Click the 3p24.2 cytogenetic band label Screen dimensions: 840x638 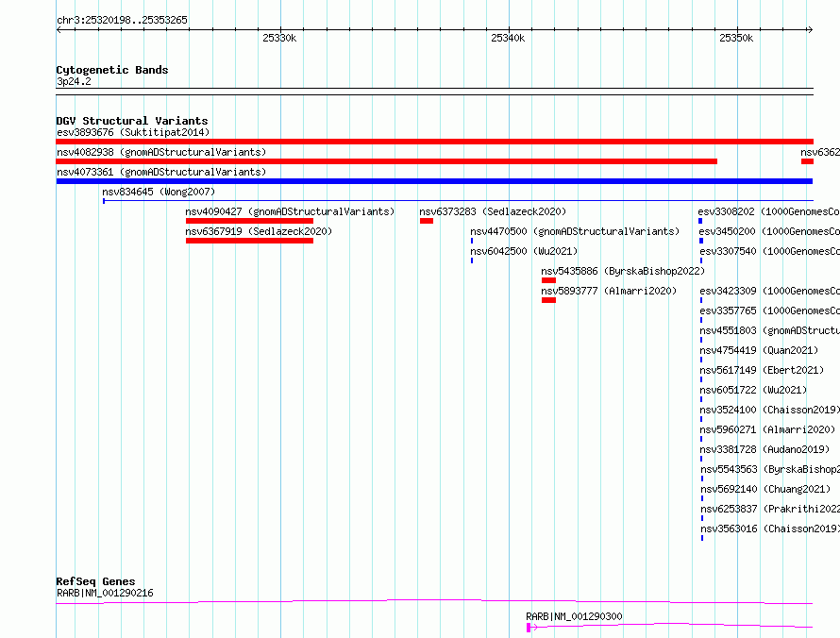coord(74,81)
